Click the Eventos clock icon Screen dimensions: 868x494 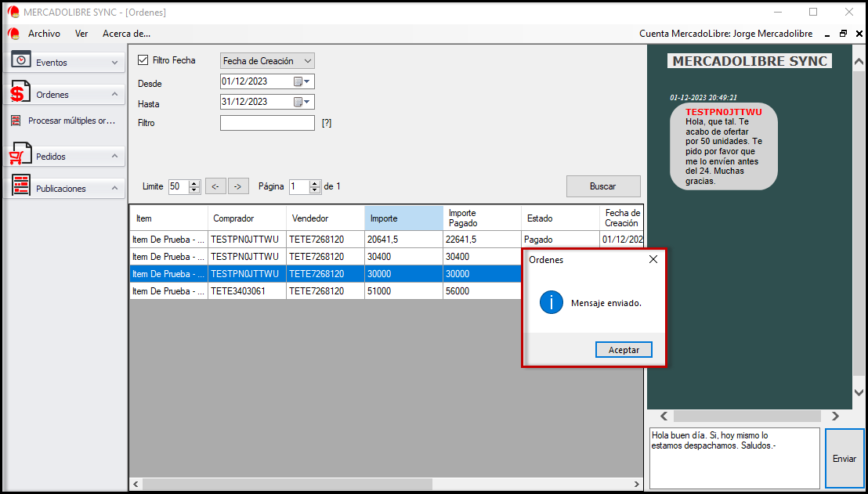22,59
